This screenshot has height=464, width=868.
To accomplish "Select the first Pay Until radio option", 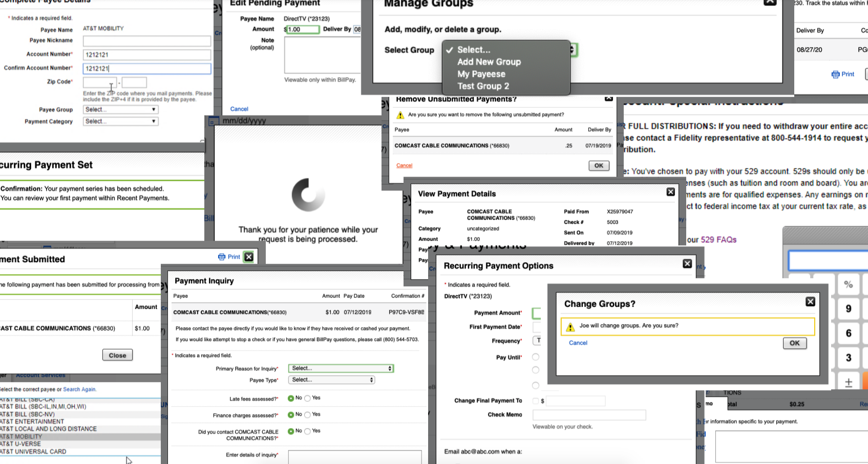I will [x=536, y=357].
